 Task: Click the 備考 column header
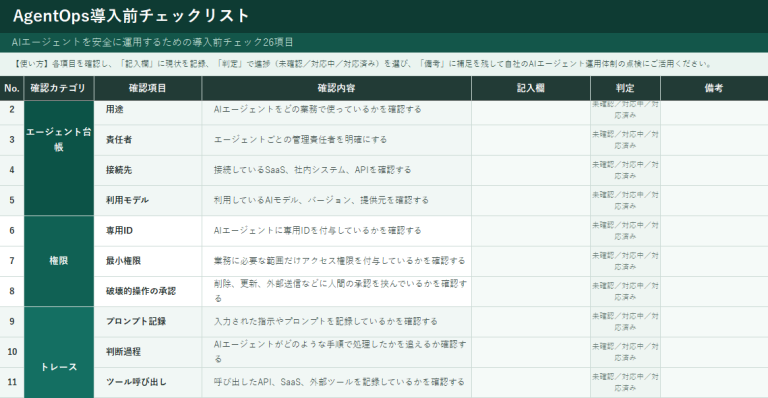714,88
